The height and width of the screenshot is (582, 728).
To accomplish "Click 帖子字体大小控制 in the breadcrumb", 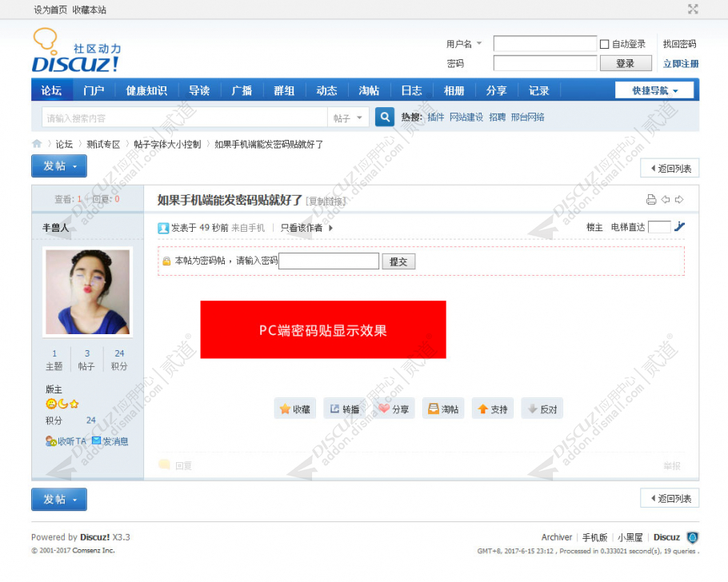I will tap(167, 145).
